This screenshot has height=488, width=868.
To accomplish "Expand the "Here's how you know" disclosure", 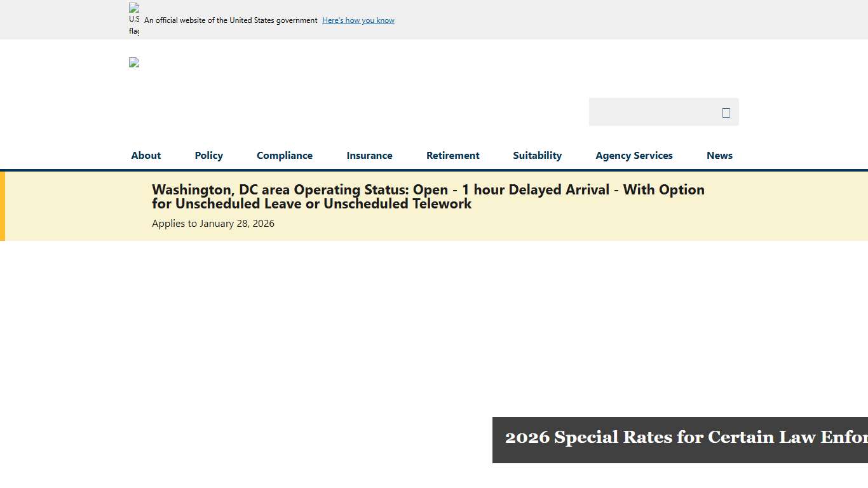I will click(x=358, y=20).
